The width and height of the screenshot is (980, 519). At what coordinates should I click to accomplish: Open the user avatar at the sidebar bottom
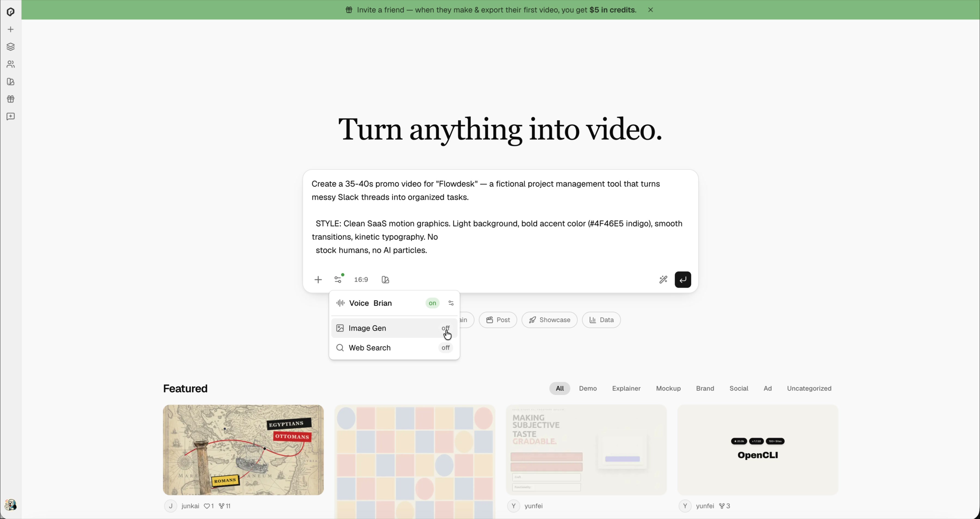(11, 505)
